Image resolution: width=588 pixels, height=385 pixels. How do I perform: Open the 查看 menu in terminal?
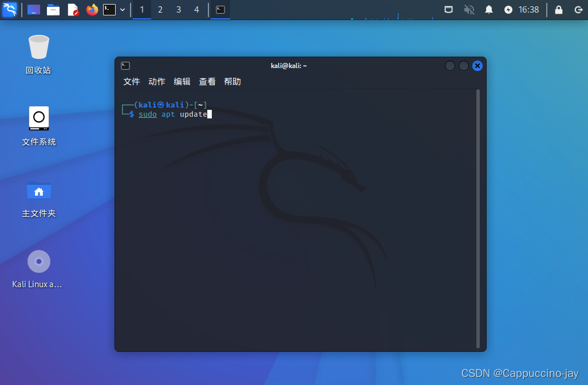207,82
